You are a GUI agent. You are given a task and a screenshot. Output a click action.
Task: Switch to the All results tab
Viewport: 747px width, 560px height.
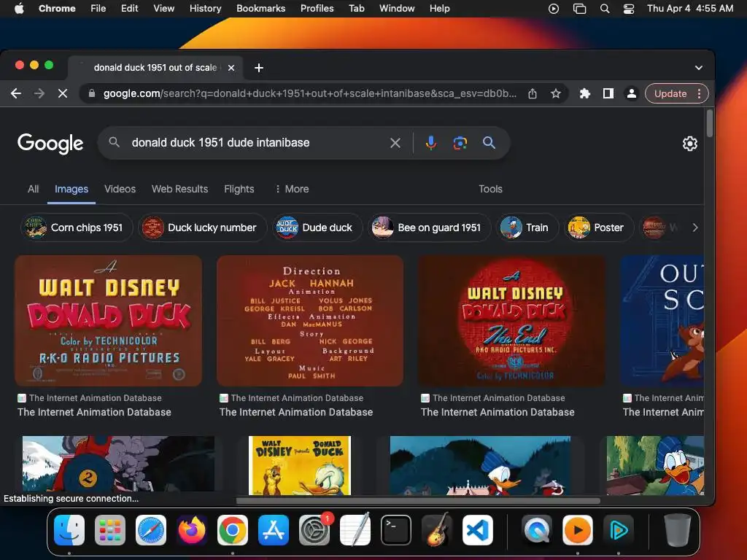point(33,189)
